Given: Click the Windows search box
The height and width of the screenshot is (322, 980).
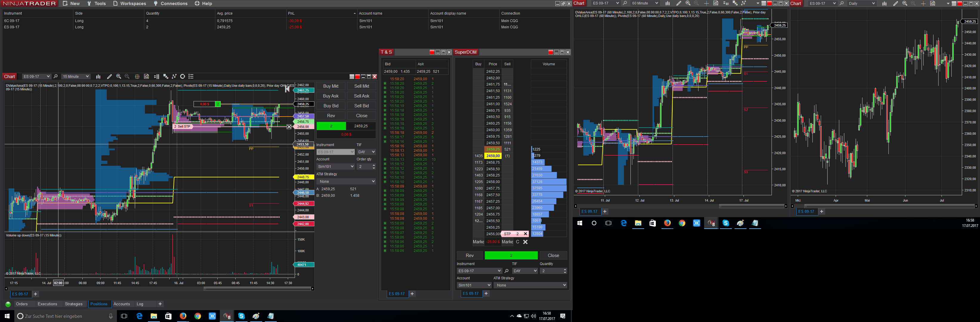Looking at the screenshot, I should tap(65, 316).
